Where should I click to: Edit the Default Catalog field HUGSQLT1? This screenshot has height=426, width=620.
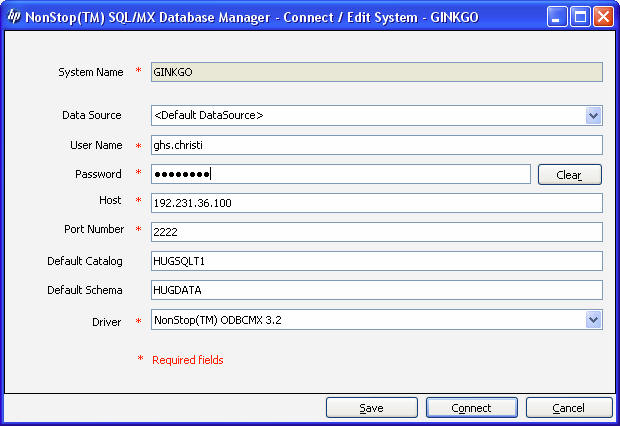(x=376, y=261)
